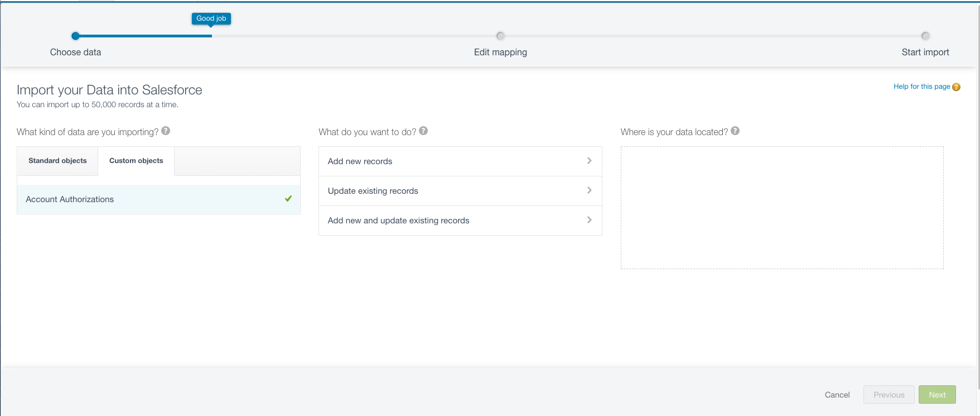The width and height of the screenshot is (980, 416).
Task: Click help icon next to 'What do you want to do?'
Action: [423, 131]
